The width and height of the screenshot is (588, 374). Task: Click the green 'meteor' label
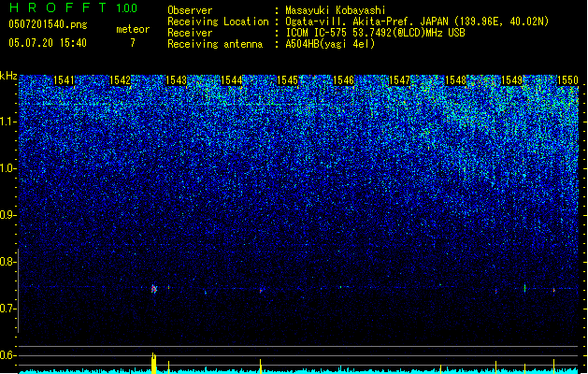click(x=133, y=29)
